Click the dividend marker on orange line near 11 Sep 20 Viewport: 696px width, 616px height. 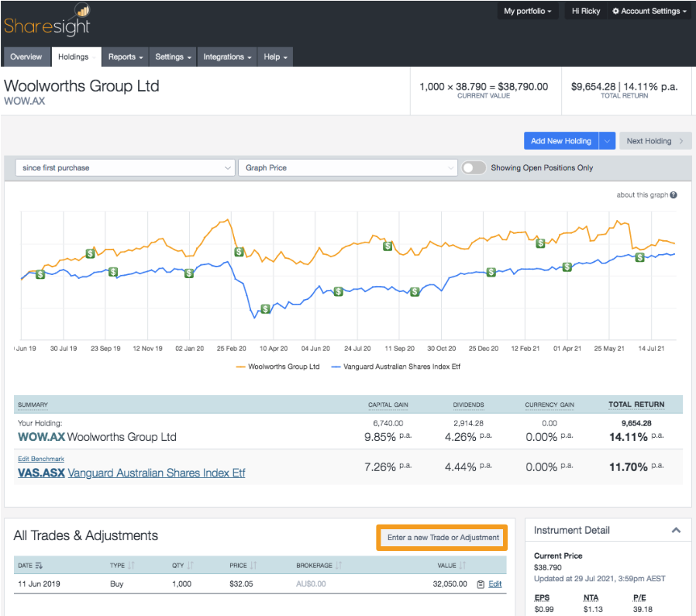click(x=388, y=246)
